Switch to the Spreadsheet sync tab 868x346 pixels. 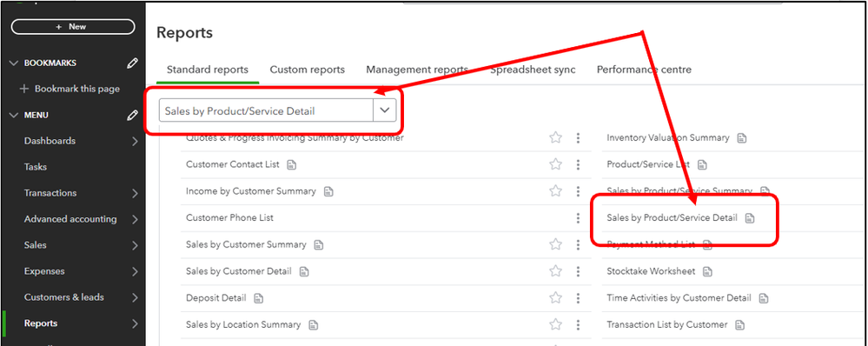point(533,70)
